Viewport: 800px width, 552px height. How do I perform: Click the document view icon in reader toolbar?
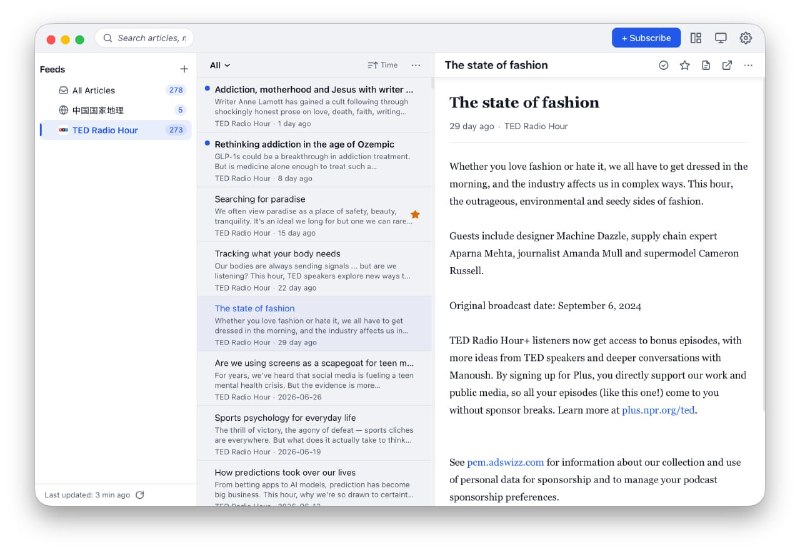[706, 65]
